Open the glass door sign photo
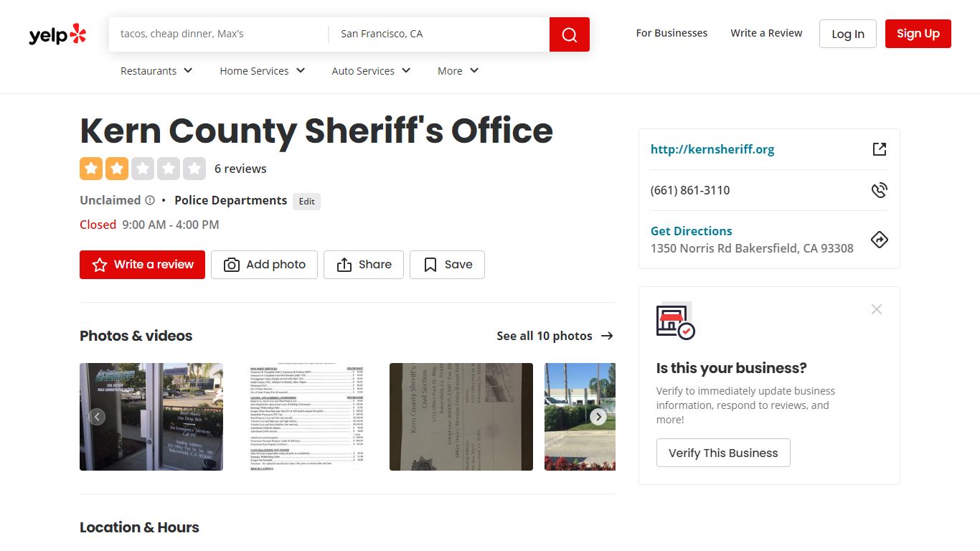The width and height of the screenshot is (980, 551). 151,417
